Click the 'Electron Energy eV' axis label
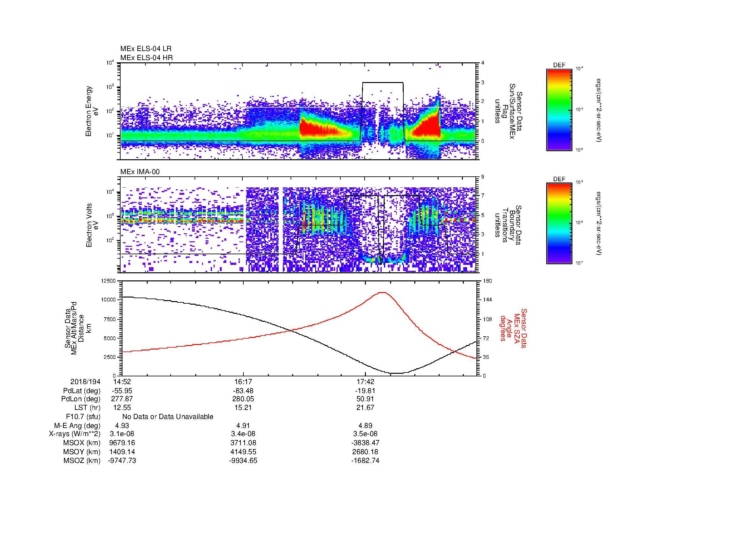Screen dimensions: 756x534 tap(92, 111)
